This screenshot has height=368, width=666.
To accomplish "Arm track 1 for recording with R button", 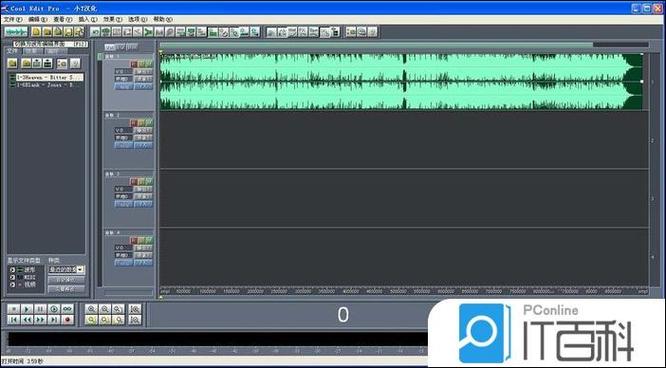I will click(x=134, y=64).
